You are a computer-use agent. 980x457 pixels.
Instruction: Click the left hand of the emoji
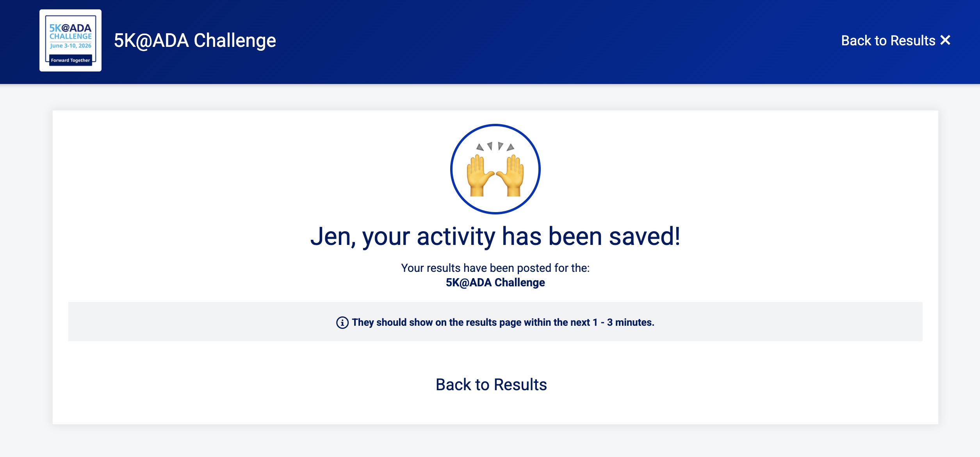click(478, 176)
